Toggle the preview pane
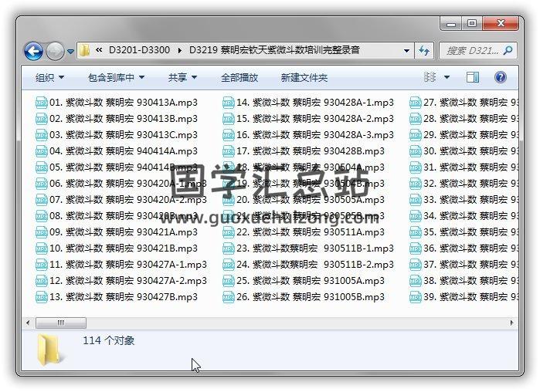This screenshot has width=540, height=392. pyautogui.click(x=473, y=77)
